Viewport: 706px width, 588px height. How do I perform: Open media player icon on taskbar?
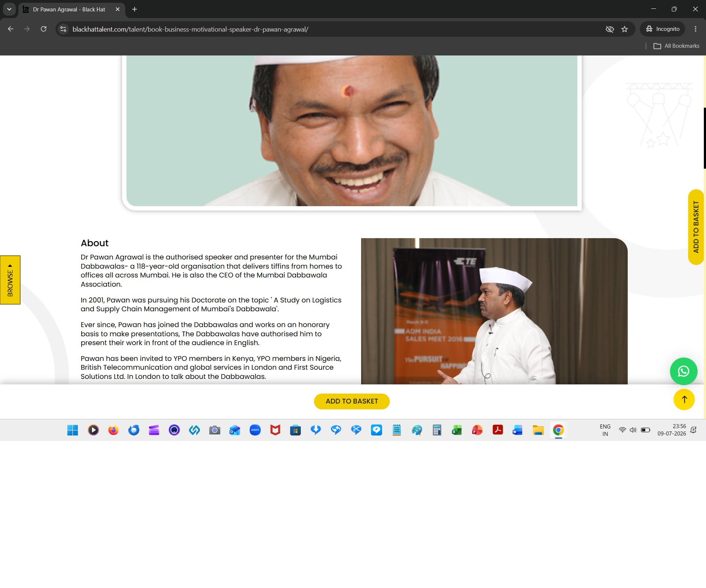(x=93, y=430)
